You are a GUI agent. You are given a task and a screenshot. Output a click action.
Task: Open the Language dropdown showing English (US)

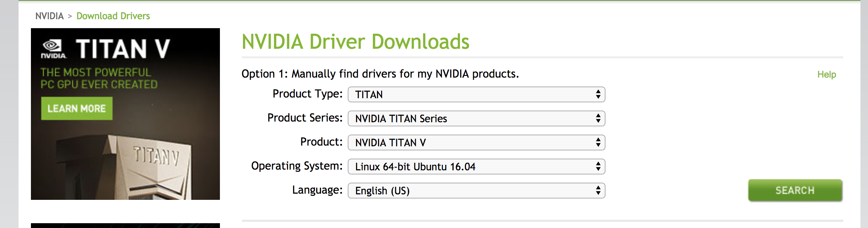click(x=476, y=191)
